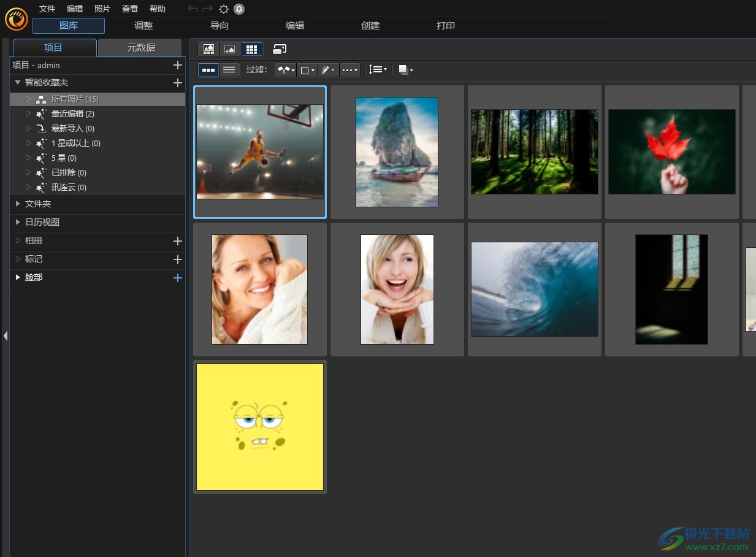The image size is (756, 557).
Task: Select the smiling woman in sweater thumbnail
Action: pyautogui.click(x=260, y=290)
